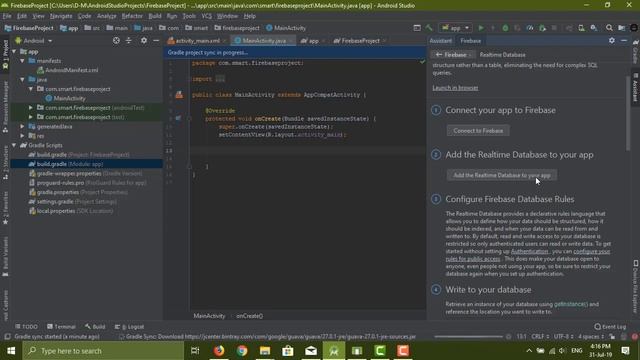
Task: Expand the generatedJava folder
Action: (x=22, y=127)
